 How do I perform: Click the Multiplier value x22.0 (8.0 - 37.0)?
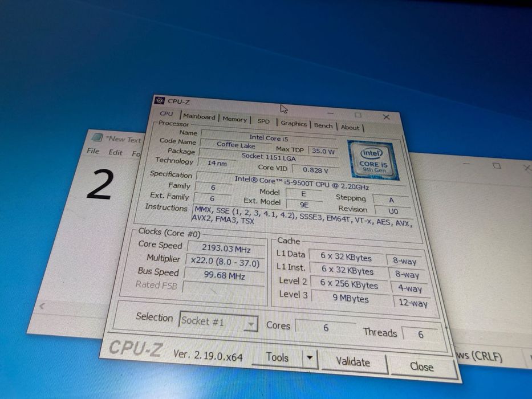tap(225, 262)
